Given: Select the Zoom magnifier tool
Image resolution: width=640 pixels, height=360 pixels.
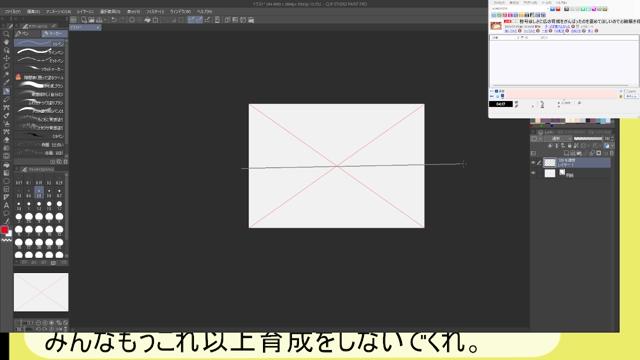Looking at the screenshot, I should 6,34.
